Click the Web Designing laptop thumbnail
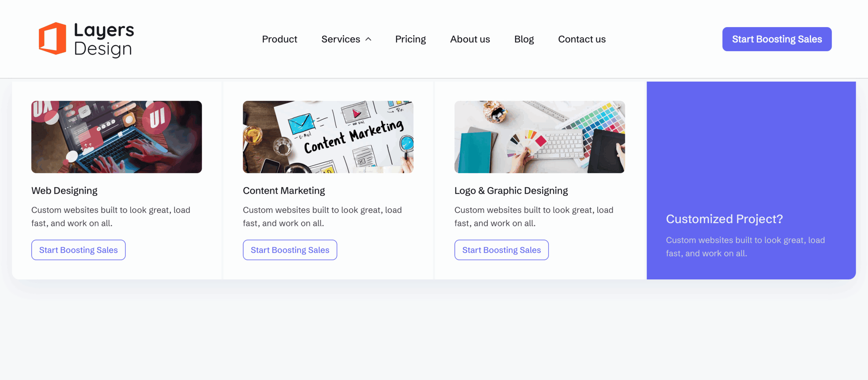Image resolution: width=868 pixels, height=380 pixels. pyautogui.click(x=117, y=137)
